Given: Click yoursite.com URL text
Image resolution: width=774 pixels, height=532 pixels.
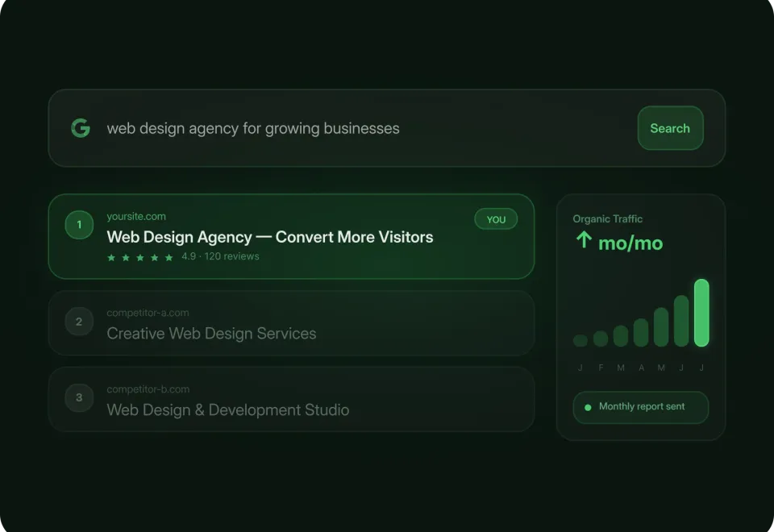Looking at the screenshot, I should tap(136, 216).
